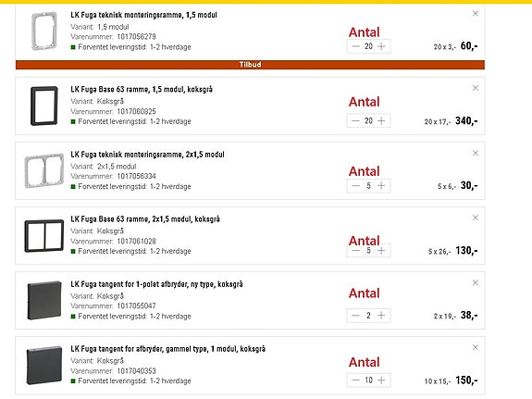The image size is (532, 399).
Task: Click minus for Base 63 ramme 1,5 modul
Action: pos(355,120)
